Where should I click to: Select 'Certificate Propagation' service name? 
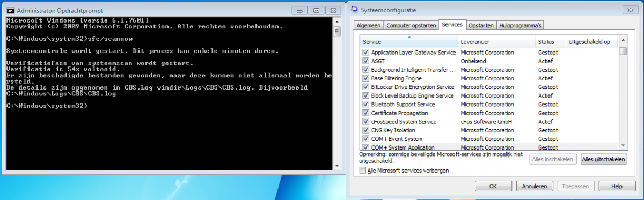click(399, 113)
